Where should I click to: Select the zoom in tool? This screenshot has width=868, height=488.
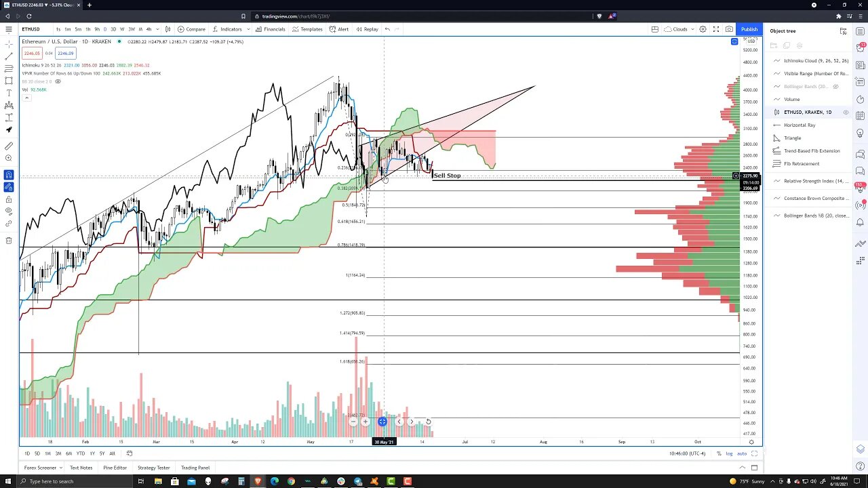(9, 158)
